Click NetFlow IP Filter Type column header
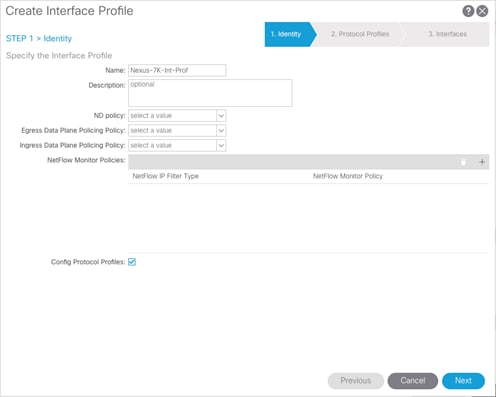This screenshot has width=496, height=397. point(166,176)
